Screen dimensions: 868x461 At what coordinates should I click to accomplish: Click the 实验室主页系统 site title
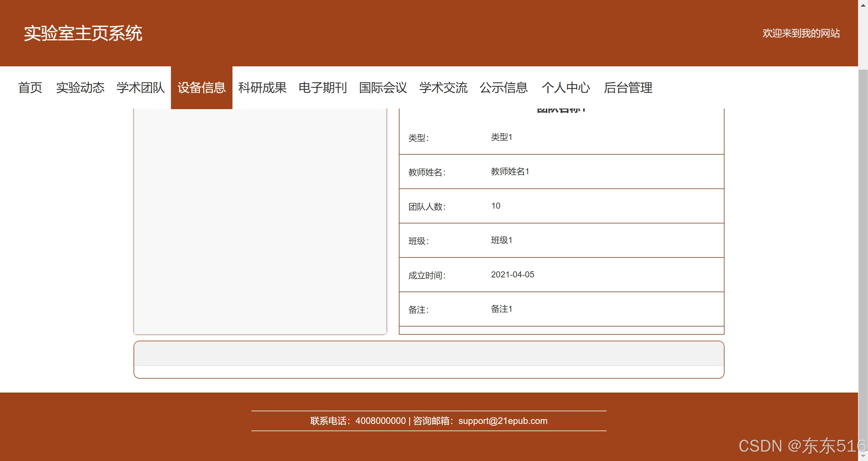coord(83,33)
